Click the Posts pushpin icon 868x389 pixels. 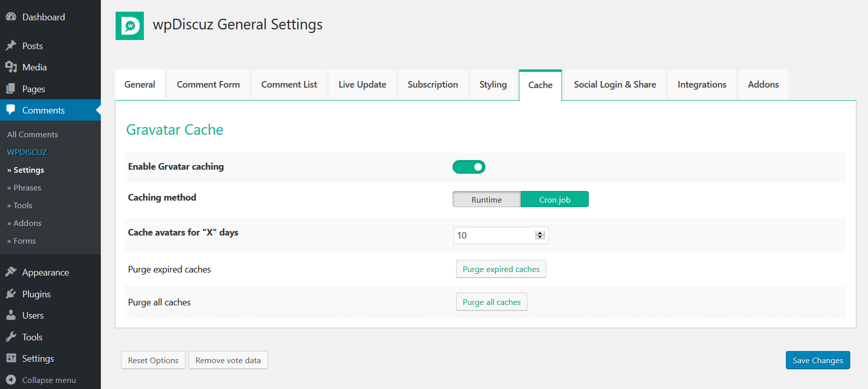click(11, 46)
